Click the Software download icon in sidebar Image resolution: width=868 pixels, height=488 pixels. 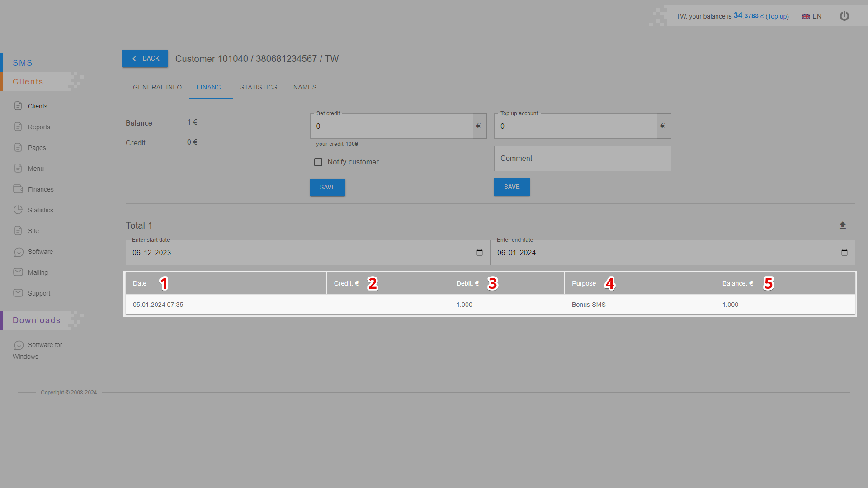click(19, 252)
